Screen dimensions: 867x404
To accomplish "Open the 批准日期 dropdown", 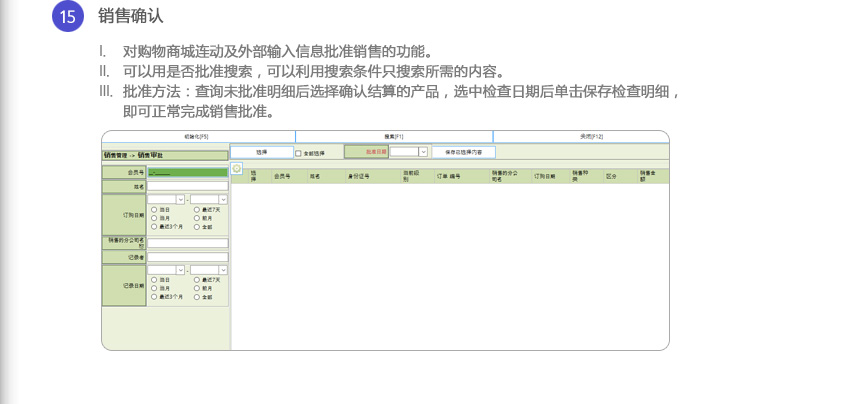I will (423, 152).
